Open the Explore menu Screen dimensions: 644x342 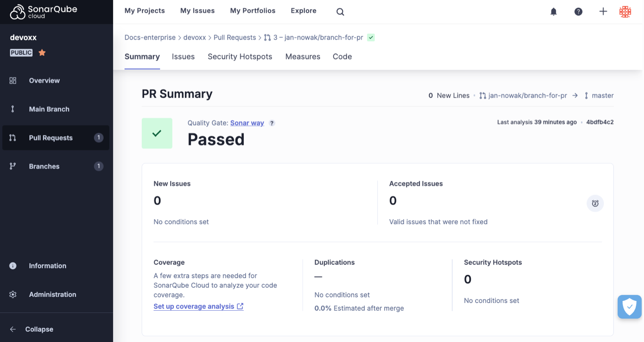click(304, 11)
